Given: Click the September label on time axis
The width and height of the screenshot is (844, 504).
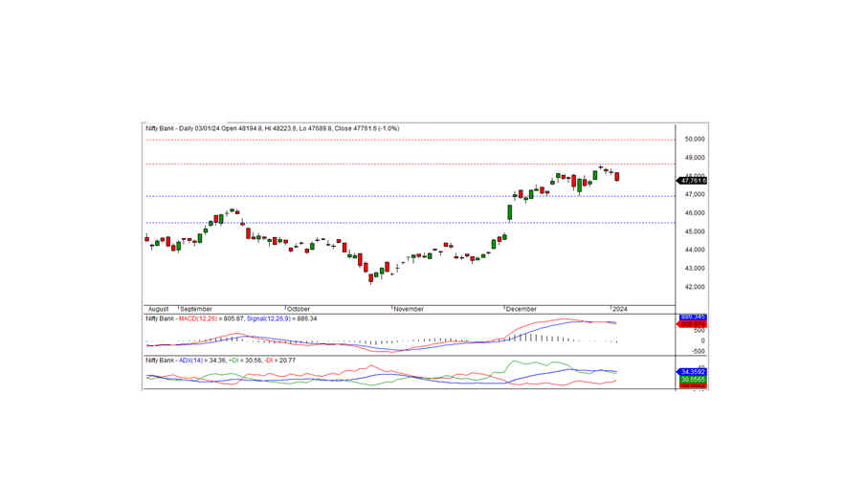Looking at the screenshot, I should [x=196, y=309].
